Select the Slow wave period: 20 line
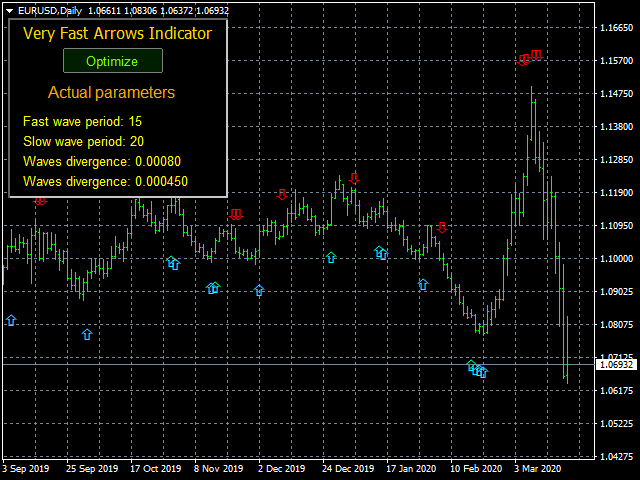This screenshot has height=480, width=640. 83,141
